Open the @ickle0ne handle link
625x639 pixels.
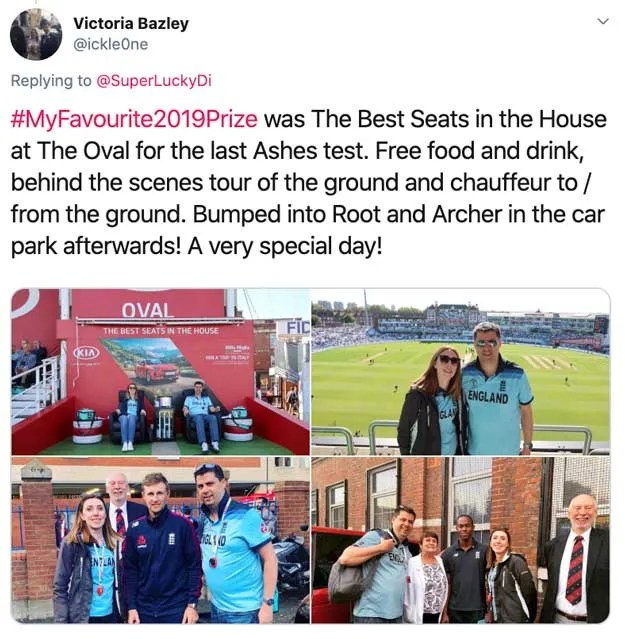pos(110,44)
